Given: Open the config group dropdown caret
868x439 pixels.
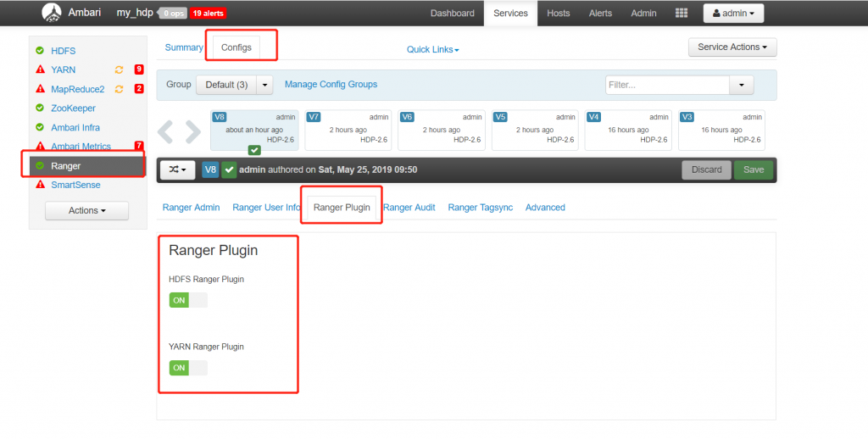Looking at the screenshot, I should click(x=264, y=85).
